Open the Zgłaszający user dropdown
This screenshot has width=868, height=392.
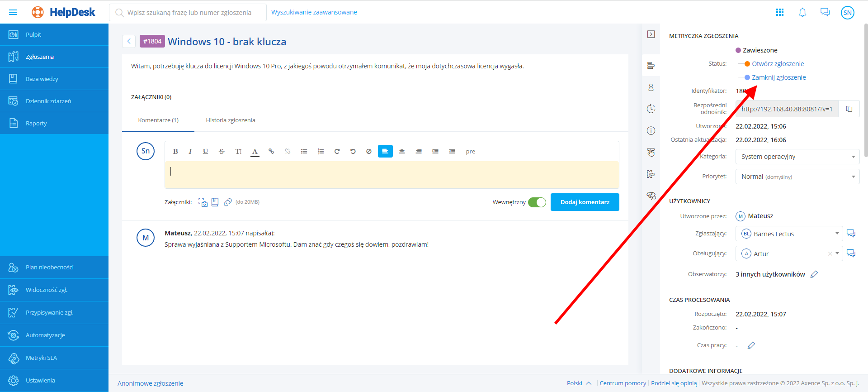click(x=789, y=234)
